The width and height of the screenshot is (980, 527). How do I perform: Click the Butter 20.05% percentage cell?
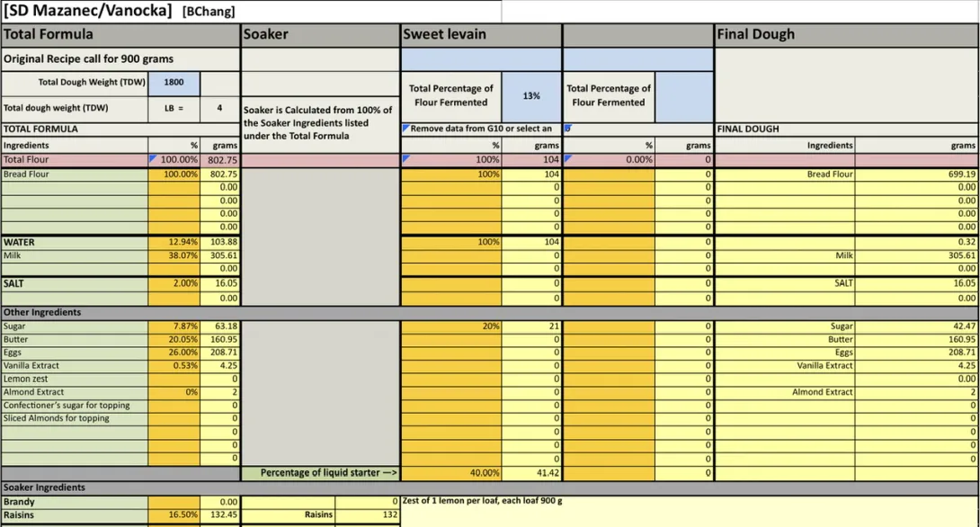(174, 340)
